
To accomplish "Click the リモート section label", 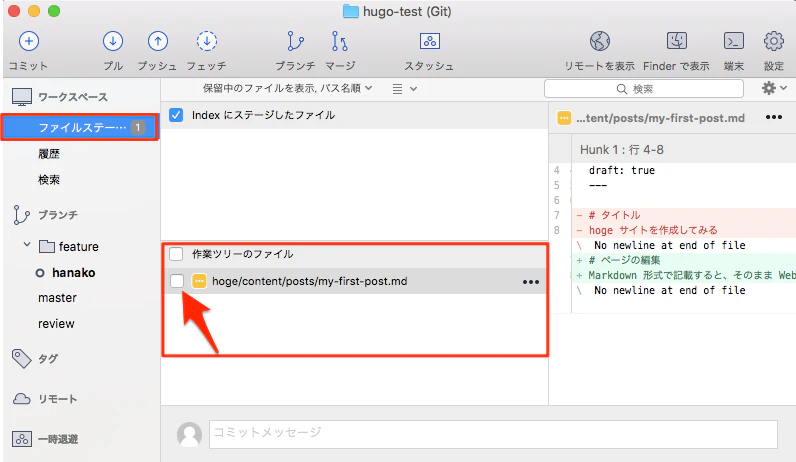I will (x=58, y=399).
